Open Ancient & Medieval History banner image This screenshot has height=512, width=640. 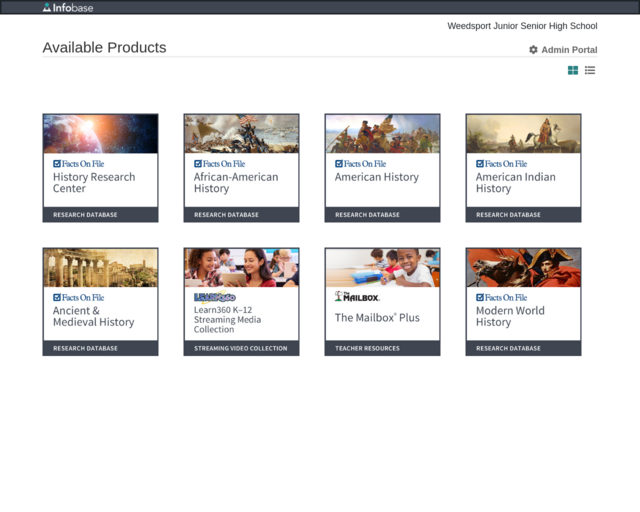coord(100,268)
